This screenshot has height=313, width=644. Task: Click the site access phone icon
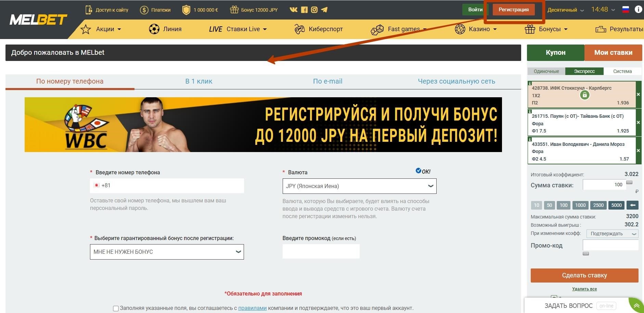click(89, 10)
